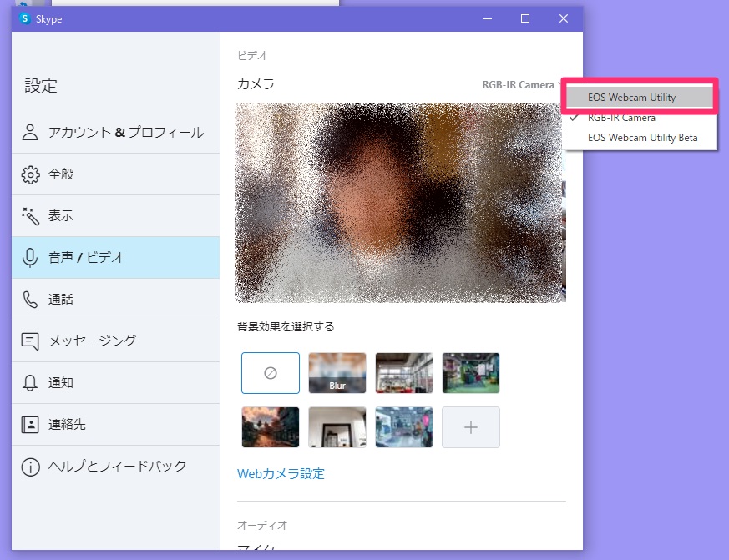Open アカウント & プロフィール settings
Screen dimensions: 729x560
click(x=116, y=133)
